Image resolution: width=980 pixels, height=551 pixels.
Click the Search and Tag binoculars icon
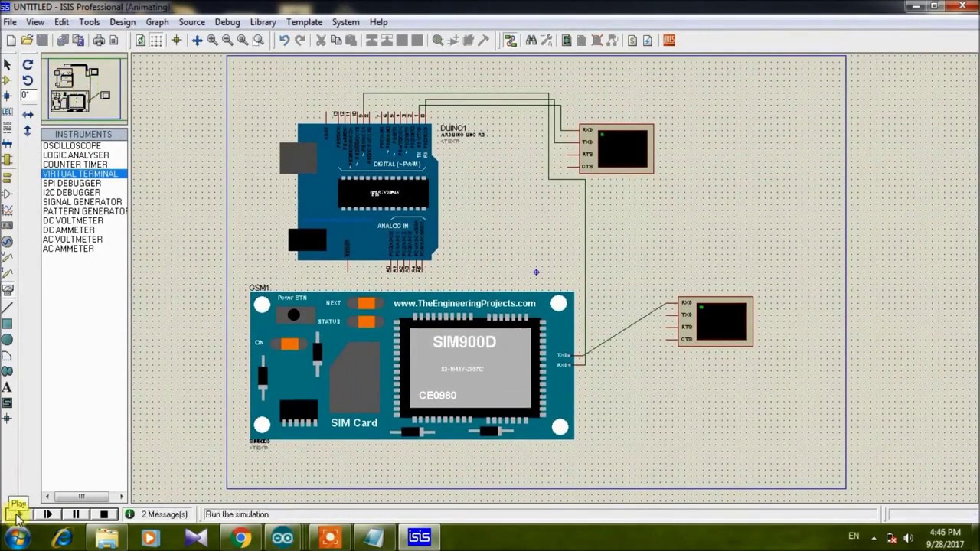pos(531,41)
